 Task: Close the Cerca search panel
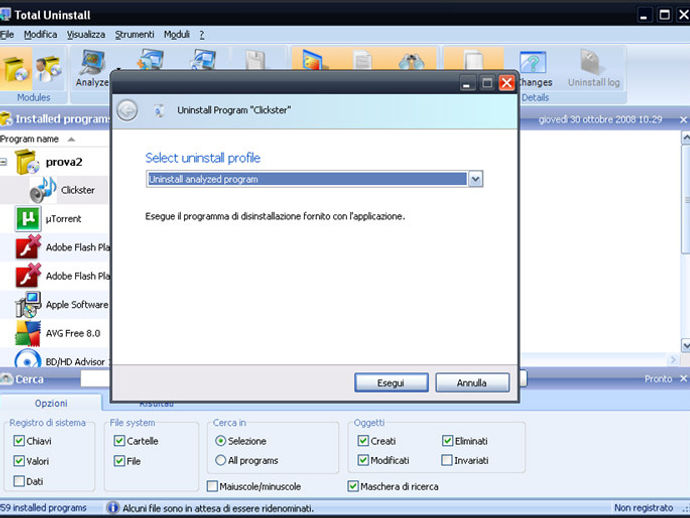coord(683,378)
